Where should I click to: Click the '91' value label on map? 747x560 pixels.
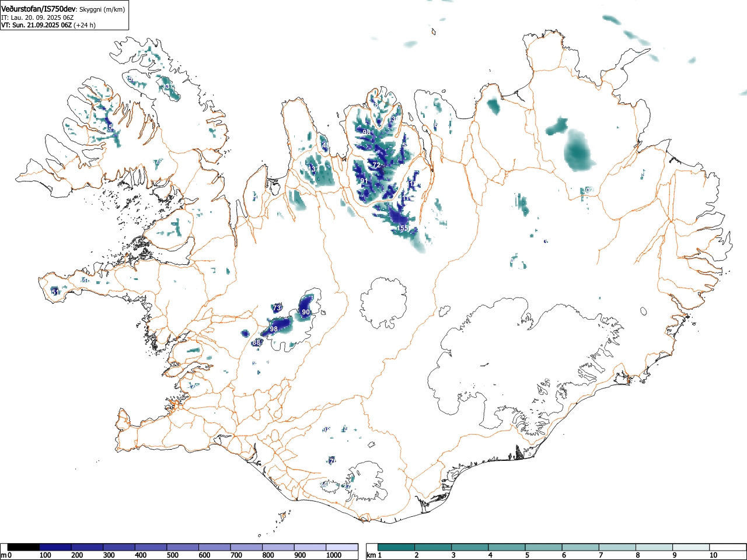coord(364,181)
